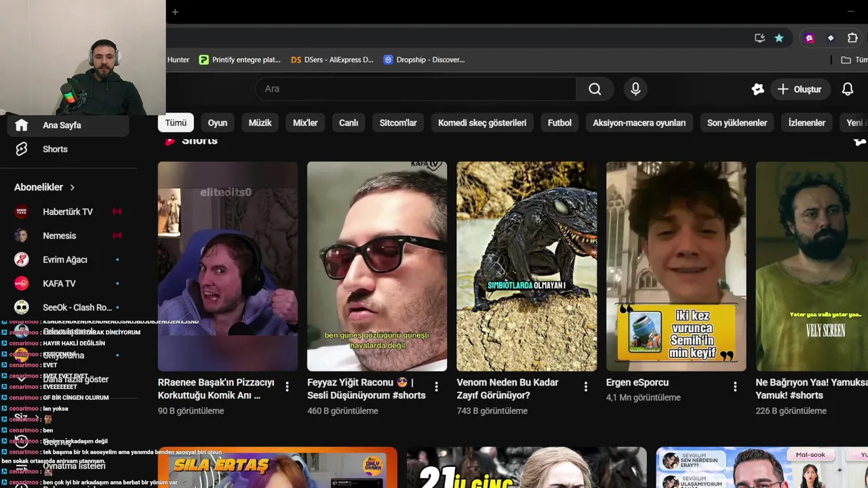
Task: Open options menu for Venom short
Action: 586,386
